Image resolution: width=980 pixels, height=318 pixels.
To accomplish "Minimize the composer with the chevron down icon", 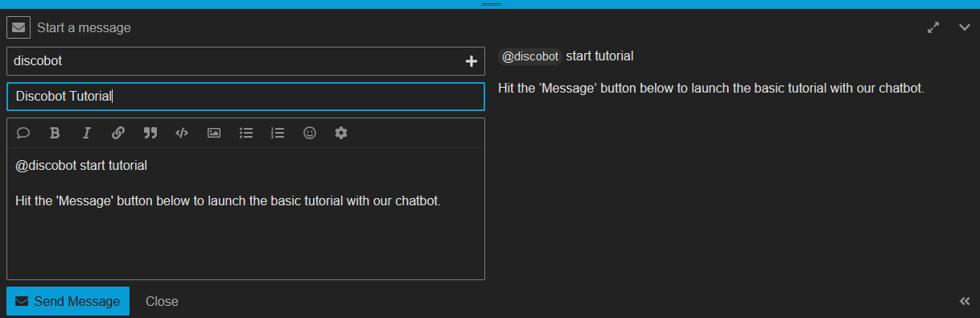I will 965,27.
